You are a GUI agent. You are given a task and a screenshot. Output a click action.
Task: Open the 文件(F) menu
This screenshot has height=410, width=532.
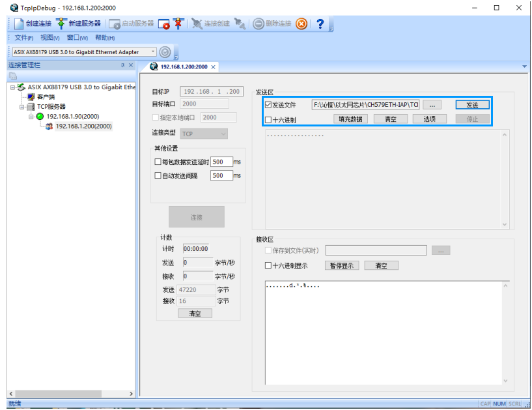(24, 38)
